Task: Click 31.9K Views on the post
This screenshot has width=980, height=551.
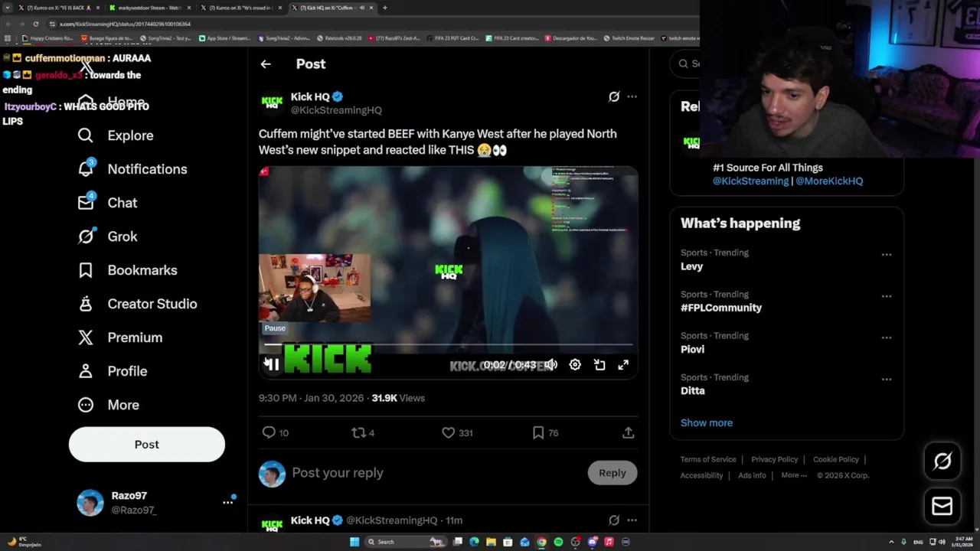Action: 398,398
